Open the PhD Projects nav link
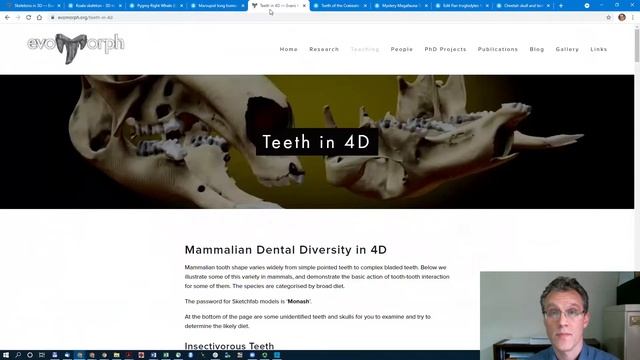 click(x=445, y=49)
